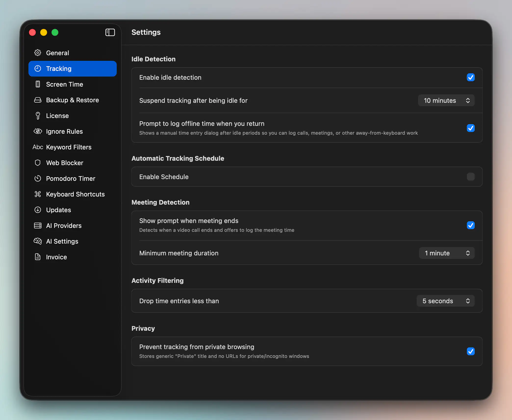
Task: Click the Settings window title
Action: tap(146, 32)
